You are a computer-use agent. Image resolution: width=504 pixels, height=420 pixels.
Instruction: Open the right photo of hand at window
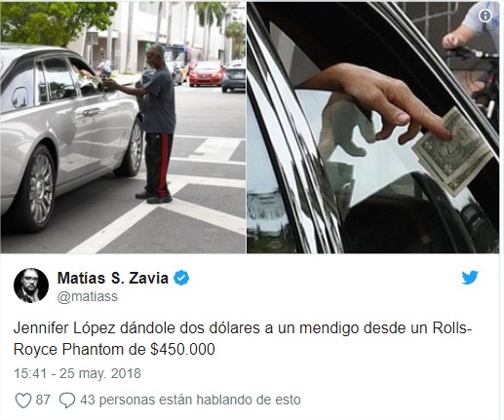tap(372, 127)
